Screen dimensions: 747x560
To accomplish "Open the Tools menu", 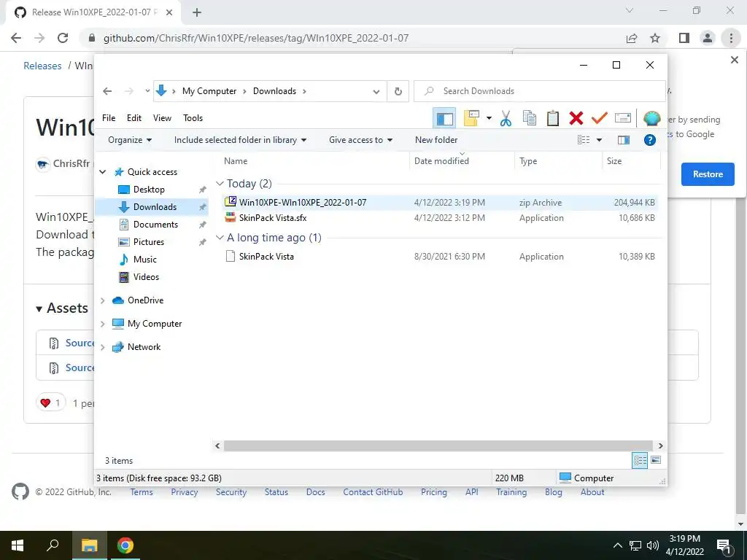I will [193, 118].
